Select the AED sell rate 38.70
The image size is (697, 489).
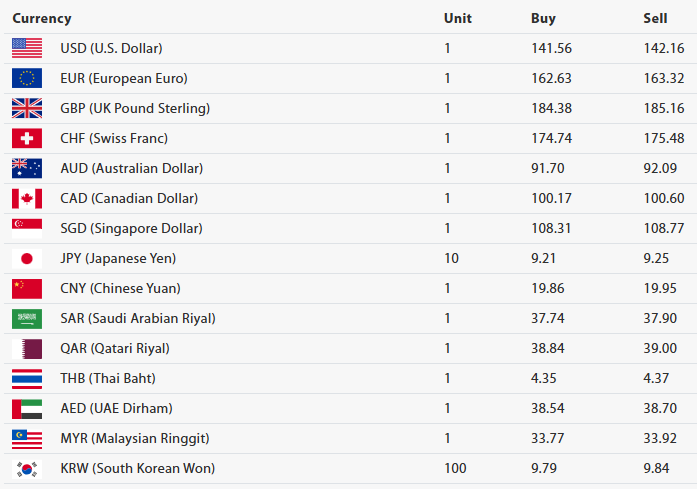coord(663,408)
